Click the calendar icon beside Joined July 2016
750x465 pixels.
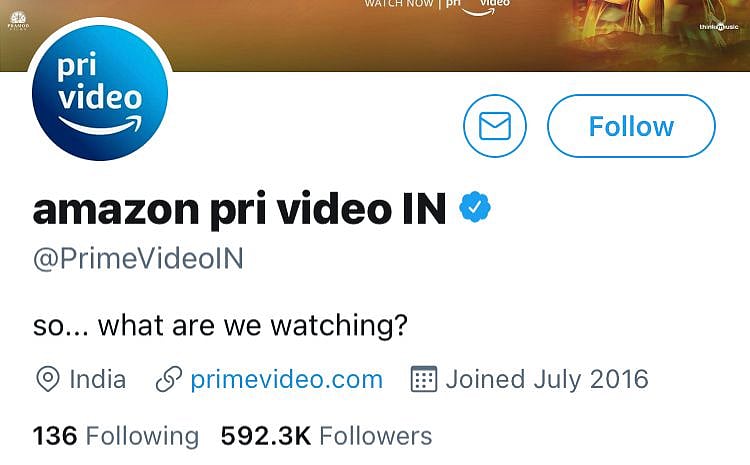click(x=424, y=379)
